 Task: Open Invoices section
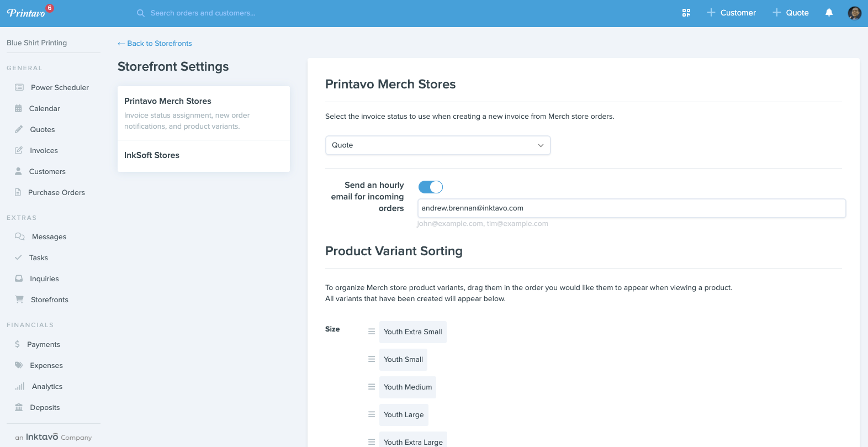click(x=44, y=150)
